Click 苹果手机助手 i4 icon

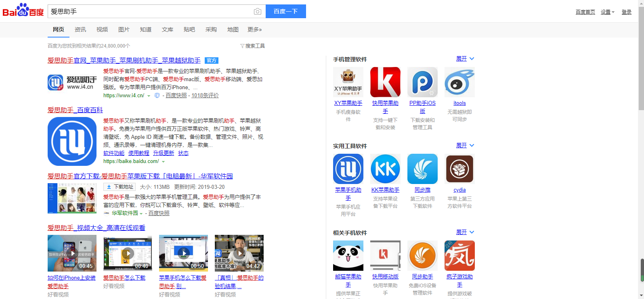348,169
